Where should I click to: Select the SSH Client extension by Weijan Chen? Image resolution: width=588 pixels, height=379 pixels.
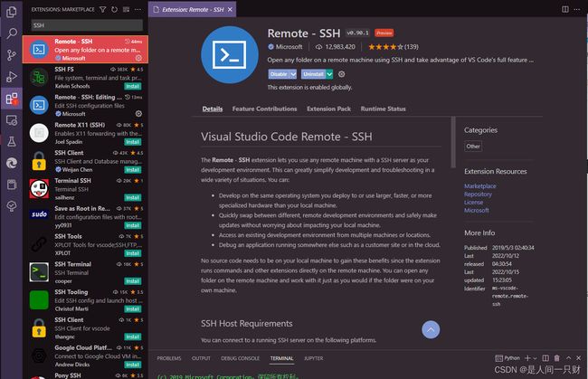coord(86,161)
